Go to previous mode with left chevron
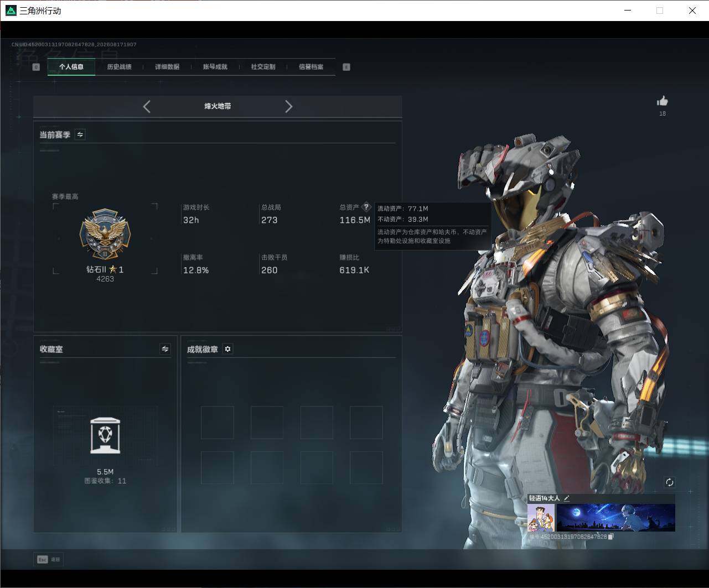This screenshot has height=588, width=709. coord(147,107)
